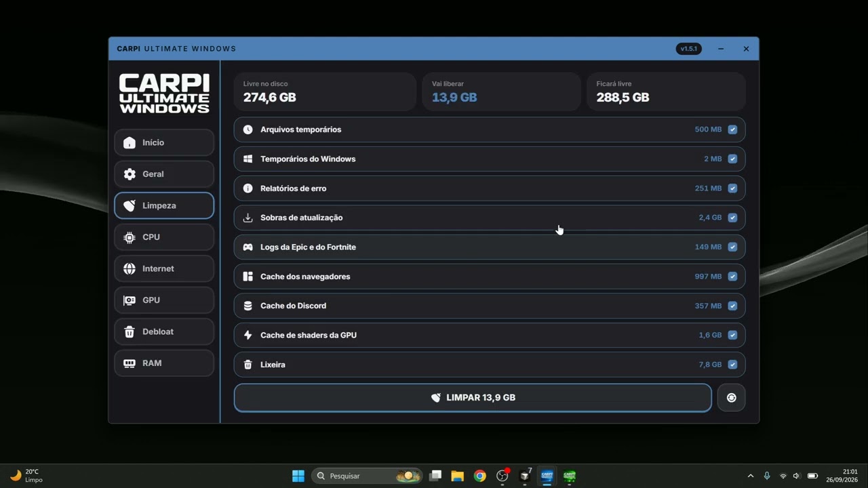Open the weather widget showing 20°C Limpo
Viewport: 868px width, 488px height.
tap(26, 476)
